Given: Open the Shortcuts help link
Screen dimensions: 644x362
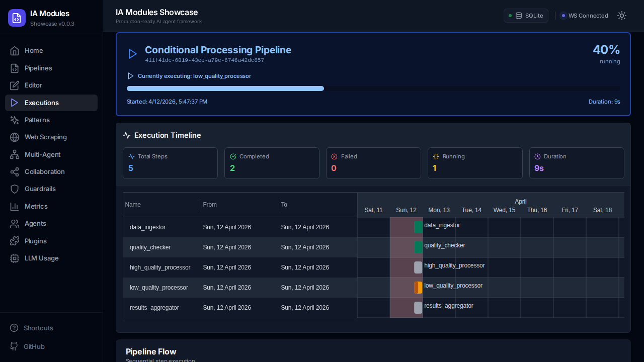Looking at the screenshot, I should [38, 328].
